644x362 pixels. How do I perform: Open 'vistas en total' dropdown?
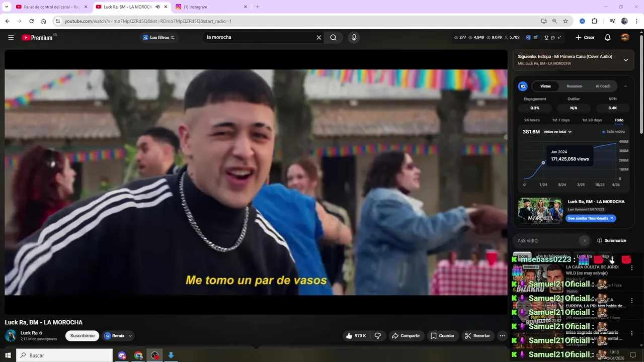coord(557,132)
